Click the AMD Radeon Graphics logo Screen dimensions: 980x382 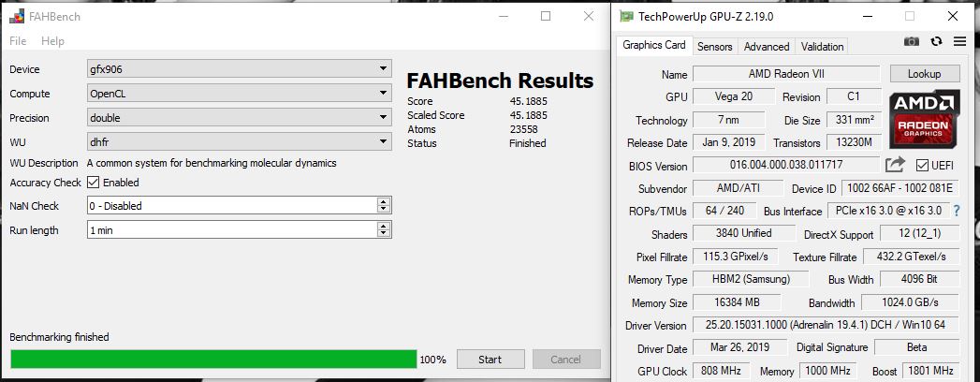click(925, 118)
